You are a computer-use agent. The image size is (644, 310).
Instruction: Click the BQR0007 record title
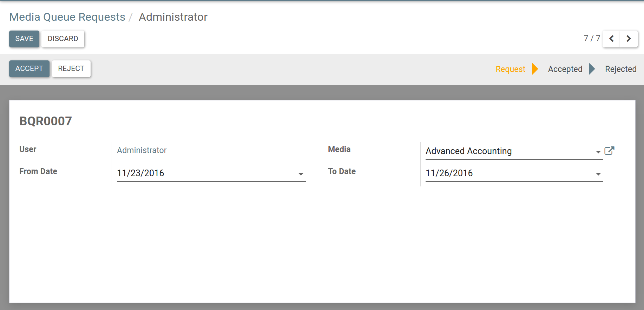click(46, 121)
